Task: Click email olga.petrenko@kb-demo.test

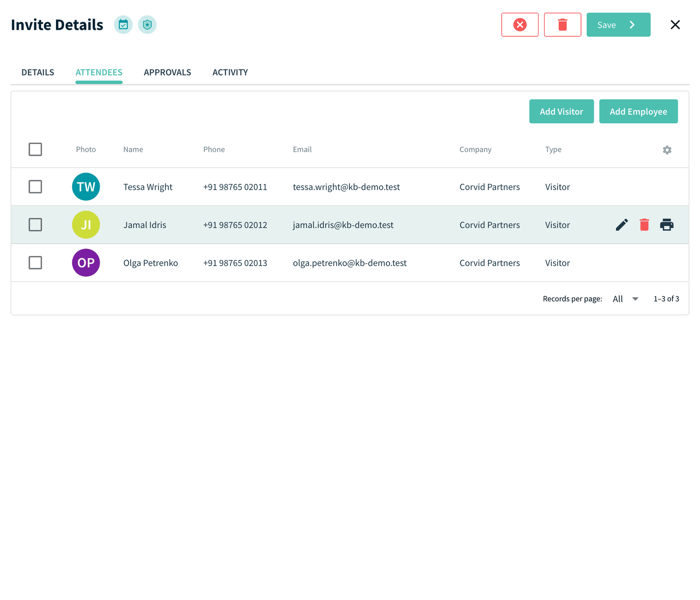Action: [x=350, y=263]
